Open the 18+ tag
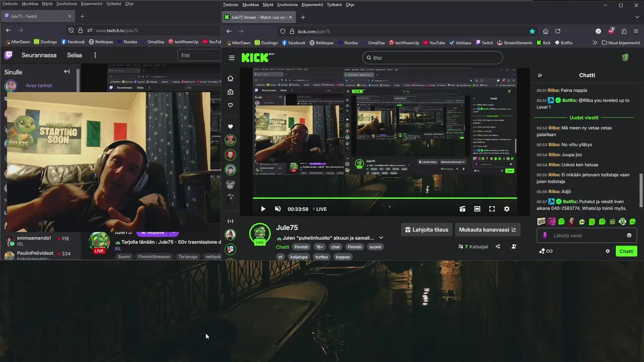 pyautogui.click(x=319, y=247)
